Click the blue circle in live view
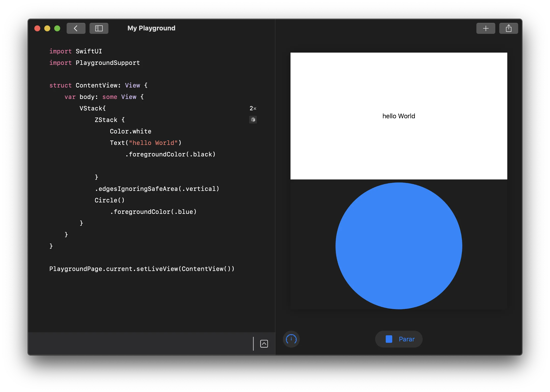This screenshot has height=392, width=550. coord(398,246)
